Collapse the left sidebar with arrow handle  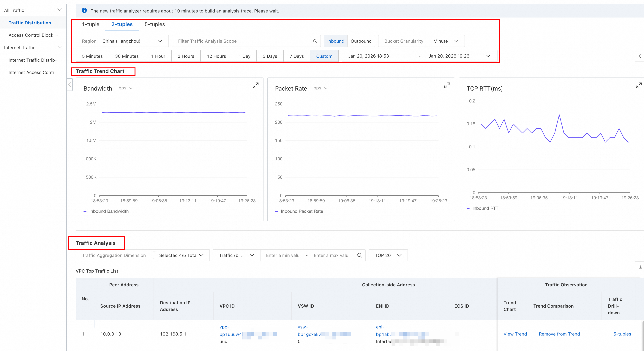[x=70, y=85]
